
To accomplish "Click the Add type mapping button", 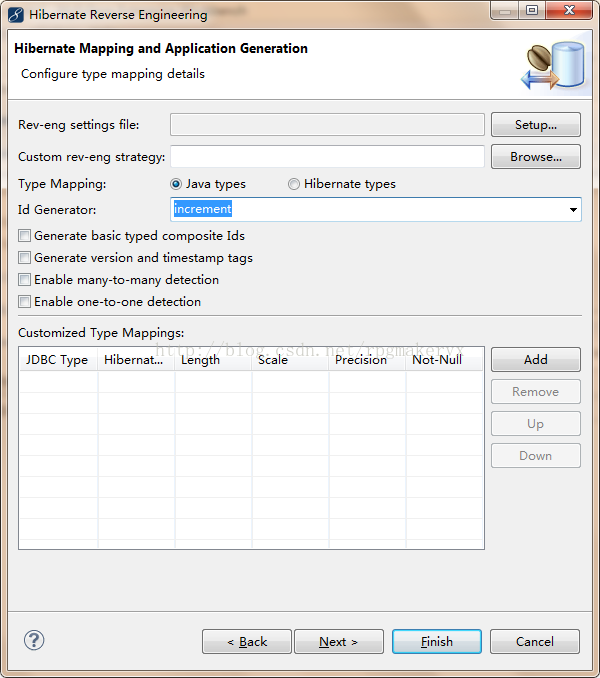I will (x=536, y=359).
